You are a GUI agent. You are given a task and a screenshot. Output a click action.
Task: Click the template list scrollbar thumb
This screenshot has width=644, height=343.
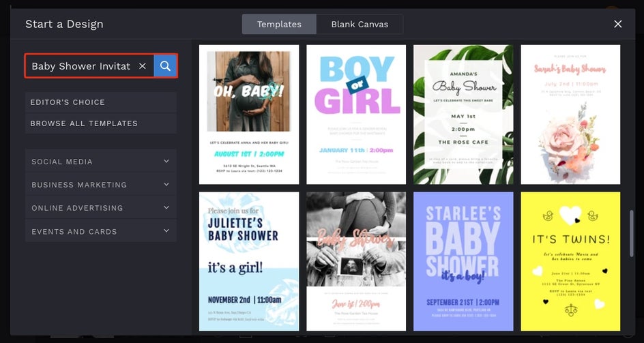click(x=632, y=233)
